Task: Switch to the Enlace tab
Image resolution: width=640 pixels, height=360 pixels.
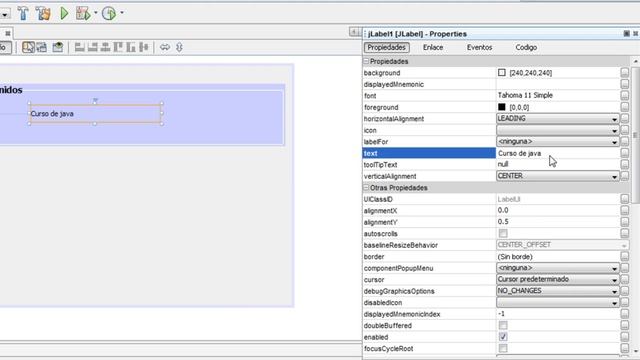Action: point(433,47)
